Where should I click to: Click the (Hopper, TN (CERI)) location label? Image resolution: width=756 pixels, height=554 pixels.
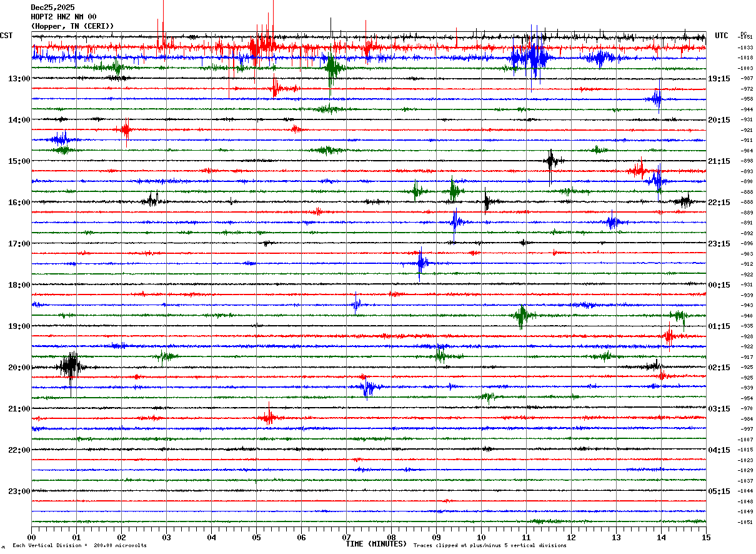click(72, 26)
